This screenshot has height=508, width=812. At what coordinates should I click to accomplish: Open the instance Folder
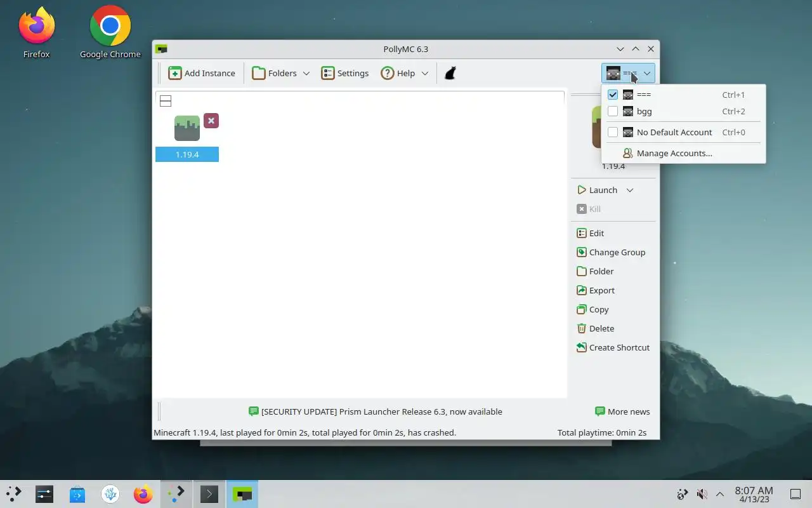[595, 271]
